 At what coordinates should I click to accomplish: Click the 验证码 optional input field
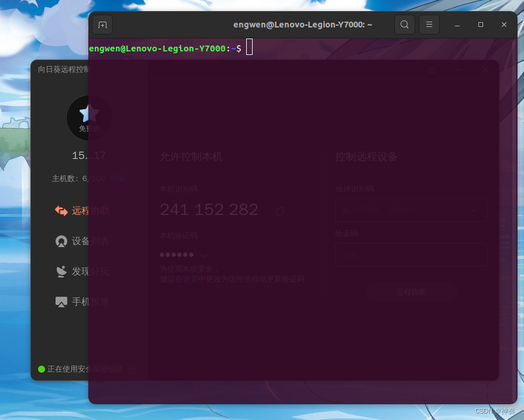(x=411, y=255)
